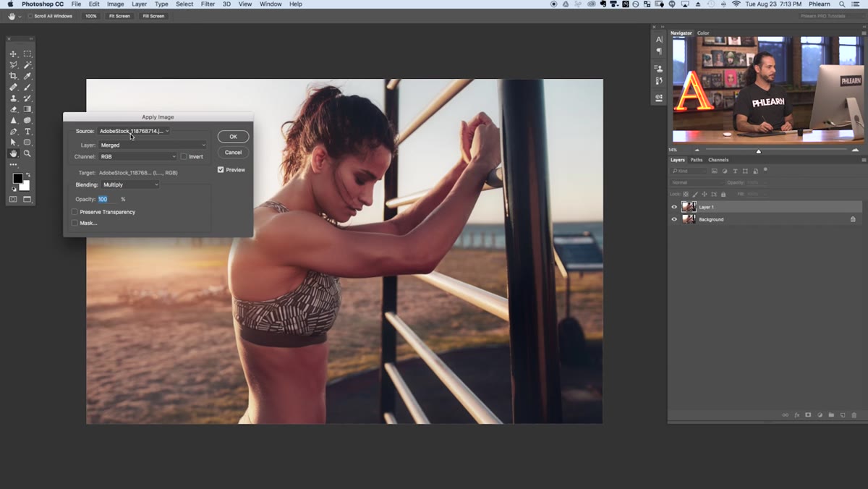Select the Zoom tool in toolbar

[x=27, y=153]
